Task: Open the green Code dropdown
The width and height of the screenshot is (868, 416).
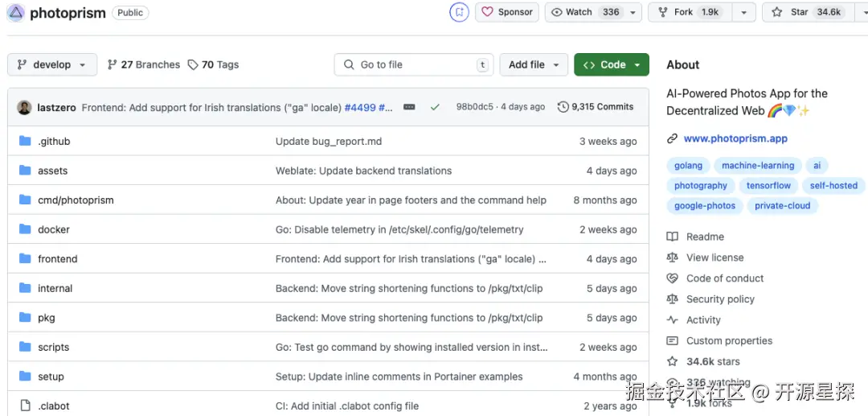Action: click(611, 64)
